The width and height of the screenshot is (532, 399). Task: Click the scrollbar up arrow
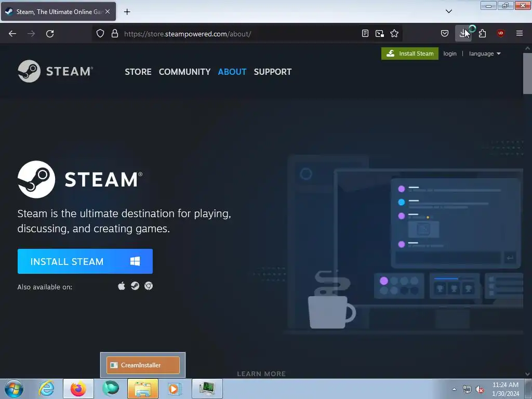point(528,48)
